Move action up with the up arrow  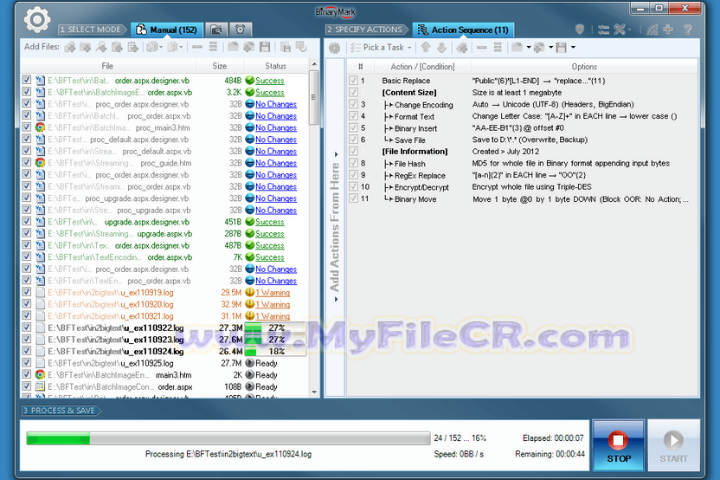426,47
